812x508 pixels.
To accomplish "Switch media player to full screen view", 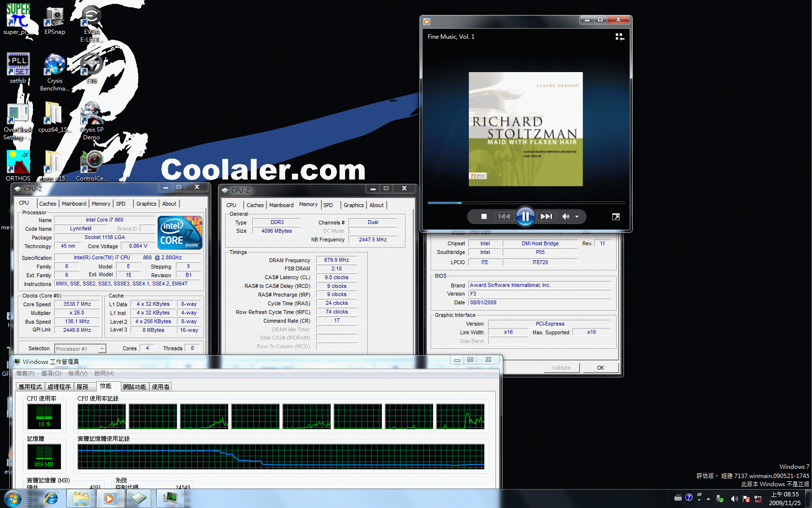I will click(x=616, y=217).
